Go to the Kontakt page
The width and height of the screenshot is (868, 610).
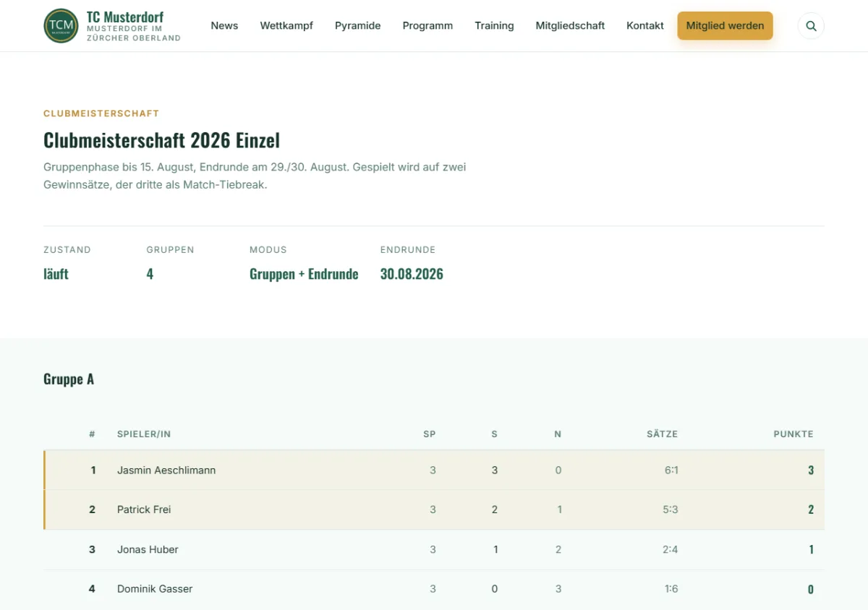point(645,26)
